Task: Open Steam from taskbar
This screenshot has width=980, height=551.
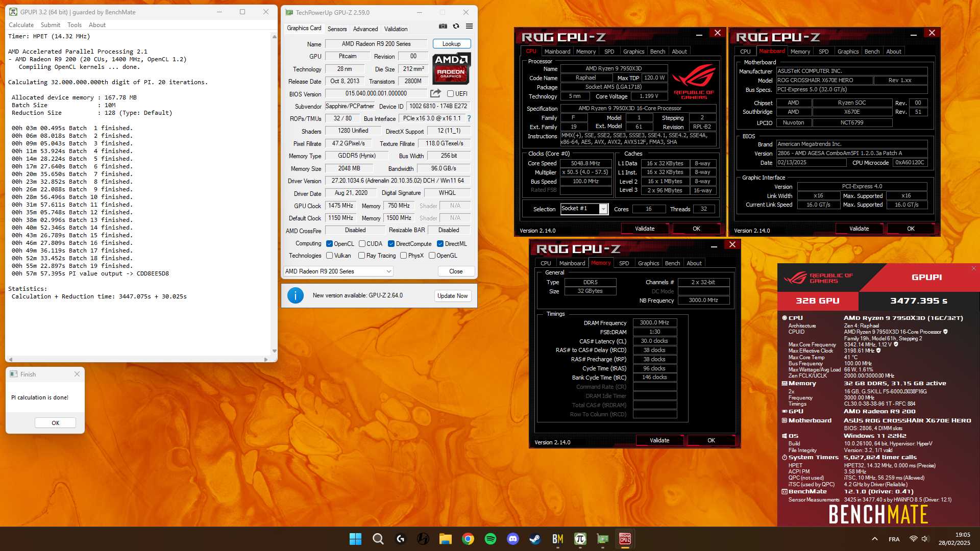Action: click(535, 539)
